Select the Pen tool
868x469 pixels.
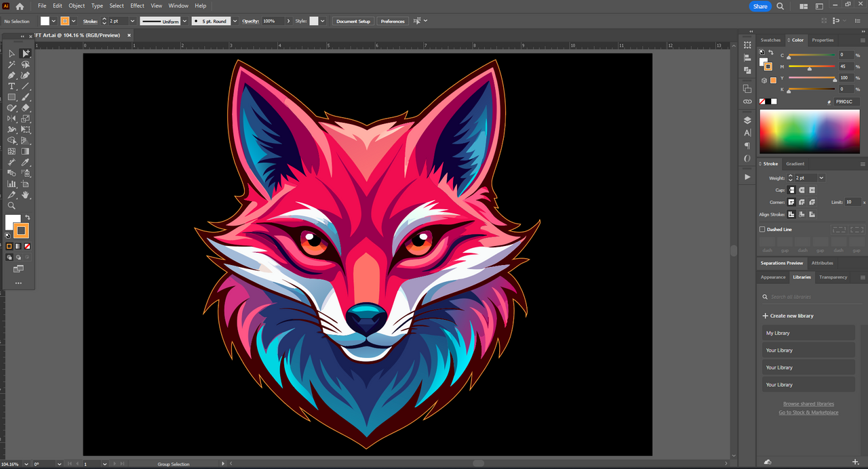pos(12,75)
